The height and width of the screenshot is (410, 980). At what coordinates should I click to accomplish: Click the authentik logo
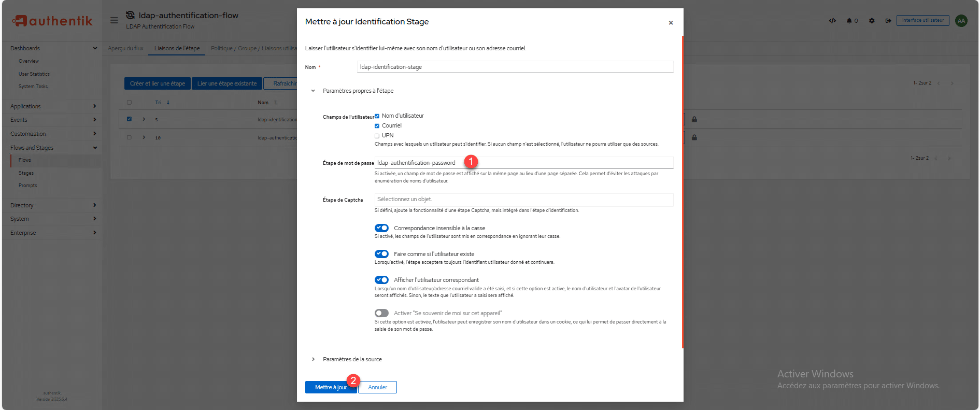52,21
